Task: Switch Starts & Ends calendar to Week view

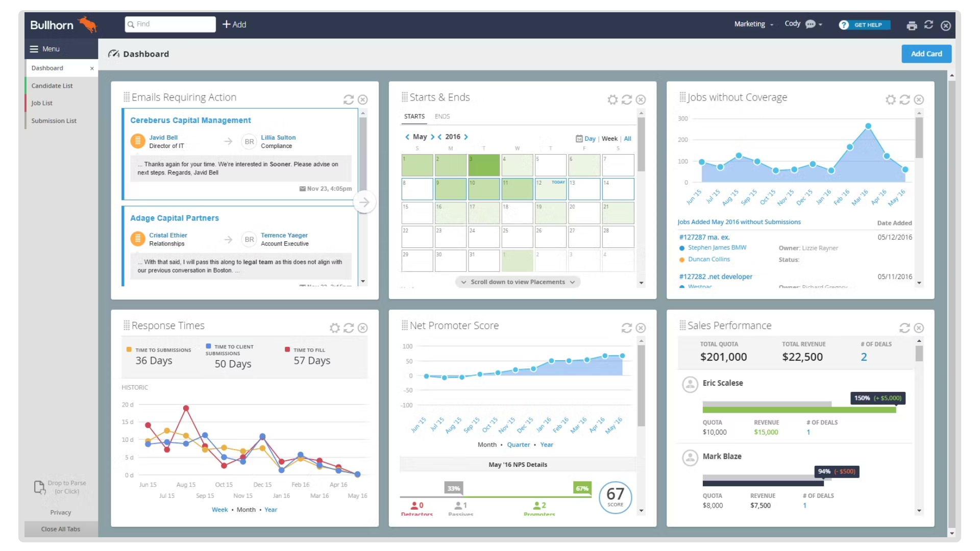Action: click(609, 138)
